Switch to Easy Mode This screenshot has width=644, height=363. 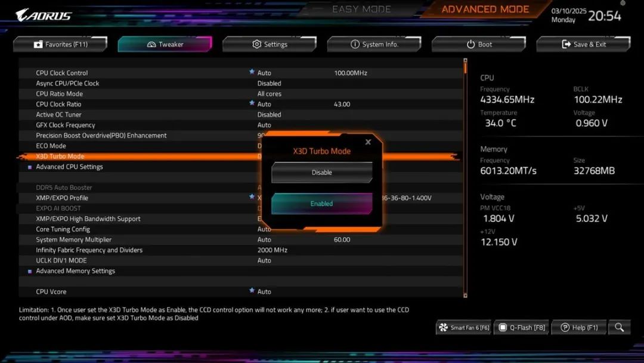(x=361, y=9)
